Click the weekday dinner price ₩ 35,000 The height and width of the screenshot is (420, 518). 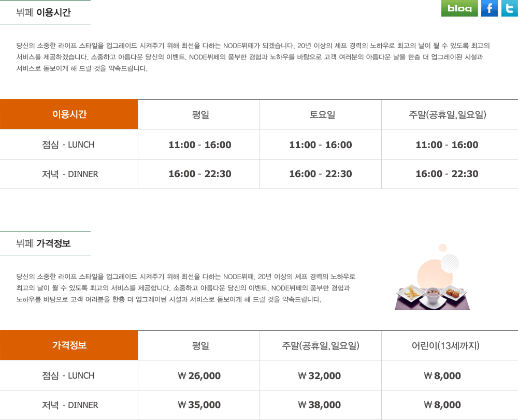pos(199,405)
